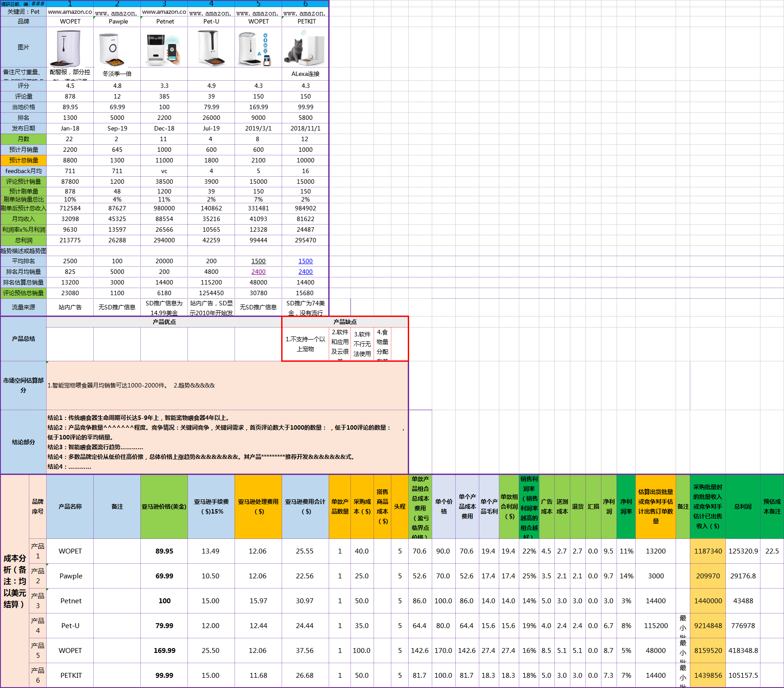
Task: Select the 发布日期 row label
Action: [23, 128]
